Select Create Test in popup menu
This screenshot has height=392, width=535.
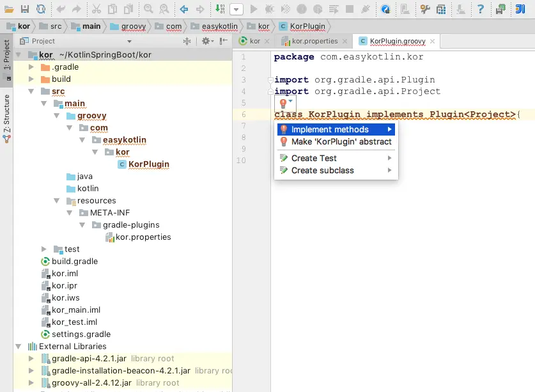[x=336, y=158]
